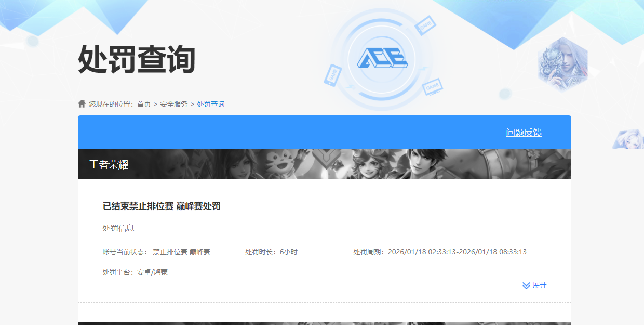Image resolution: width=644 pixels, height=325 pixels.
Task: Click the GAME device icon around the ACE circle
Action: click(426, 25)
